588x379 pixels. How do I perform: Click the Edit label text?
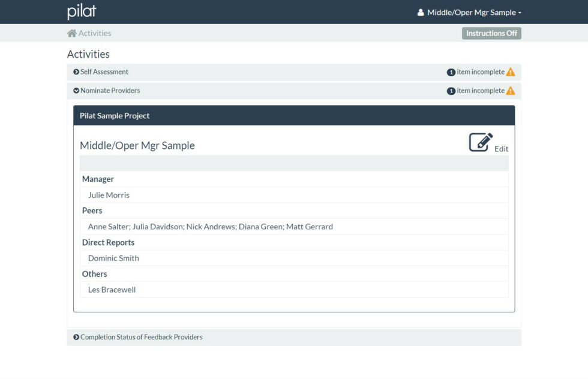coord(501,149)
